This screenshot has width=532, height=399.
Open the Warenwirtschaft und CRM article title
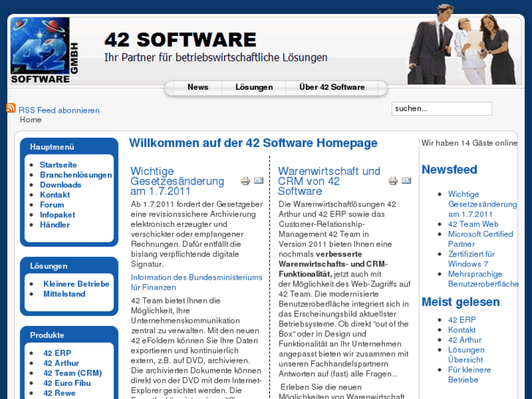point(329,181)
